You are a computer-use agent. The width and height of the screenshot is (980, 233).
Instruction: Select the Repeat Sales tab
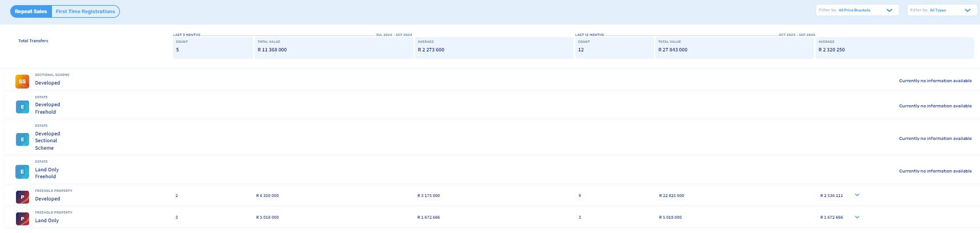31,11
